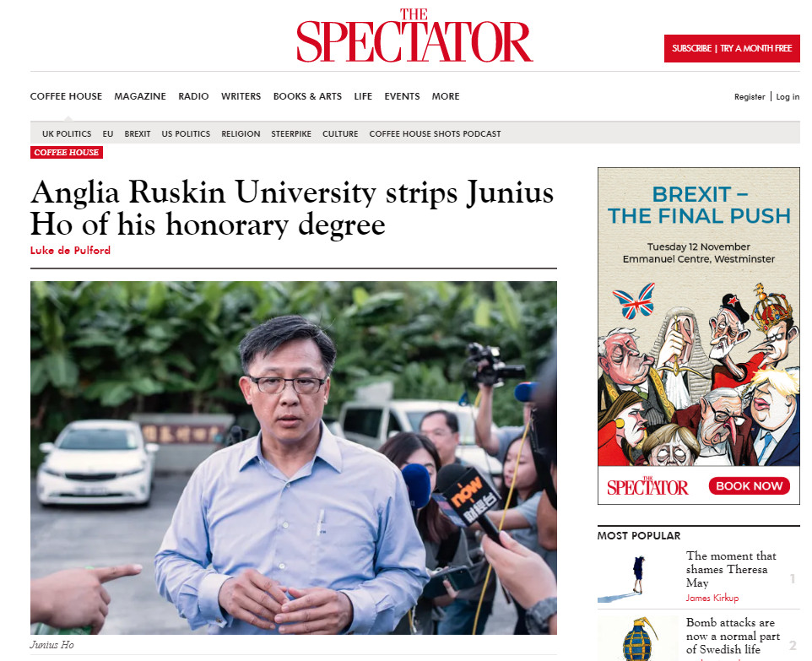Click the Log in link
This screenshot has height=661, width=812.
click(x=788, y=97)
